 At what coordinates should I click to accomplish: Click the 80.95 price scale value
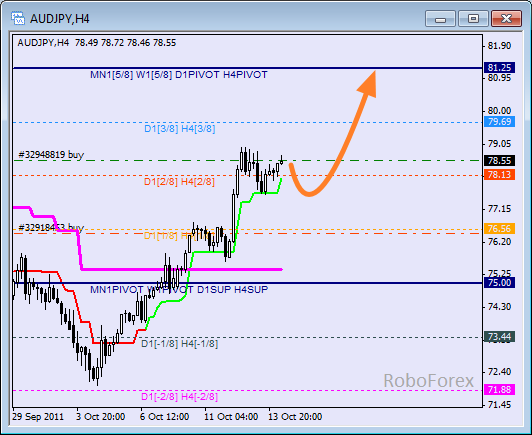499,78
